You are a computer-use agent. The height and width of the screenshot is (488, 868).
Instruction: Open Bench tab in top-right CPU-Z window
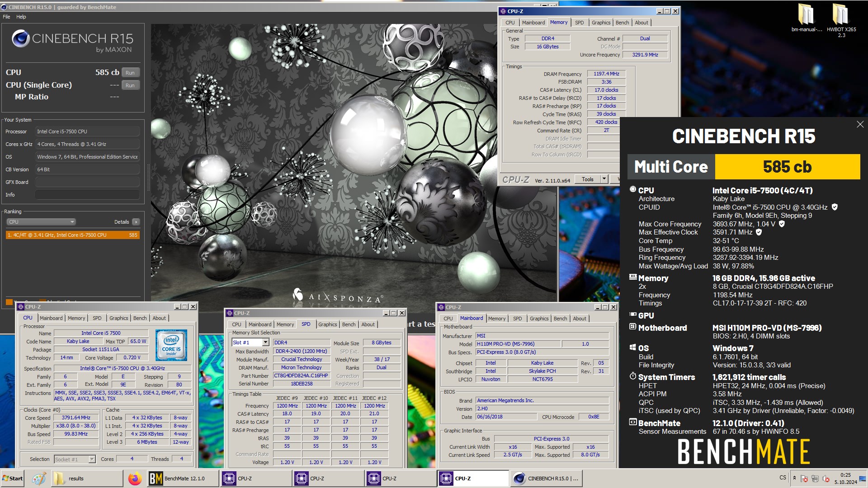click(x=622, y=23)
